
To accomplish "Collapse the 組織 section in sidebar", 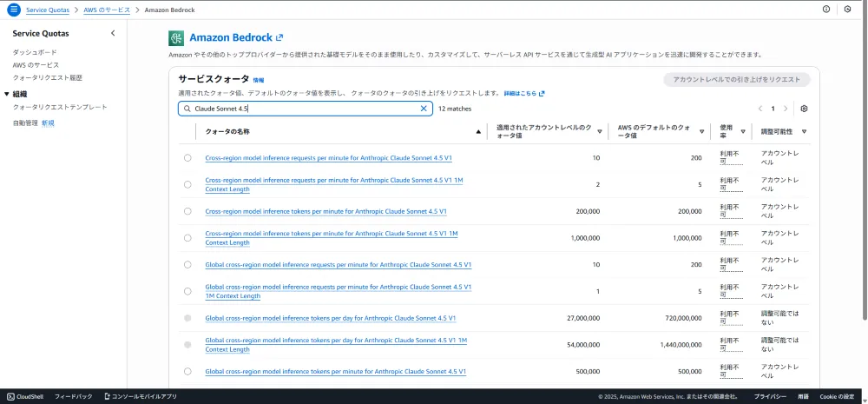I will [7, 94].
